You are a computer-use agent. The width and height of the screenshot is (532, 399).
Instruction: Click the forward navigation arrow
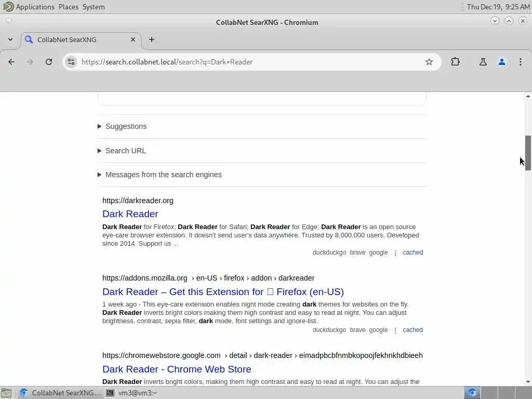pos(30,62)
